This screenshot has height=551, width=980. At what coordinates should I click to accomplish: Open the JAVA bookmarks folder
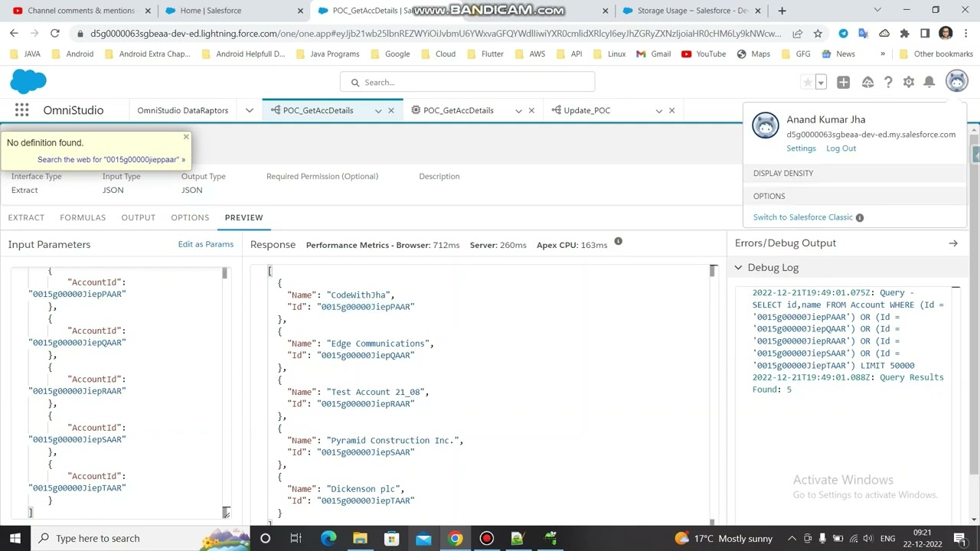pyautogui.click(x=25, y=54)
